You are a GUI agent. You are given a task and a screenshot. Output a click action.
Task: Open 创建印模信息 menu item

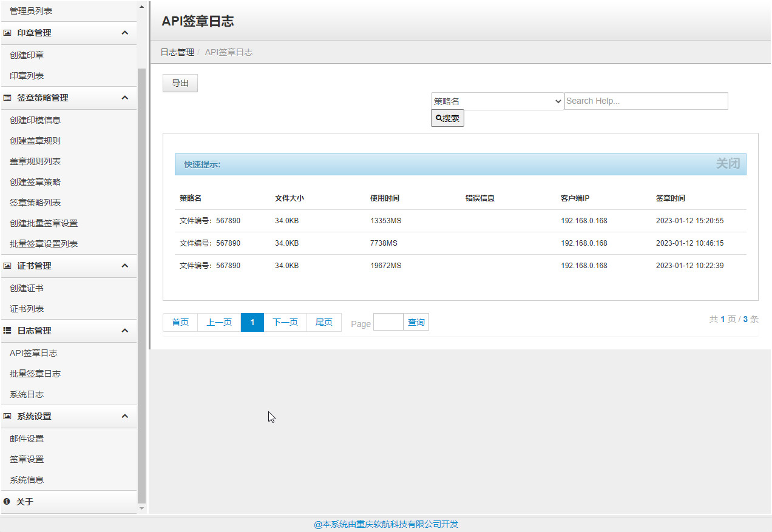pyautogui.click(x=35, y=120)
